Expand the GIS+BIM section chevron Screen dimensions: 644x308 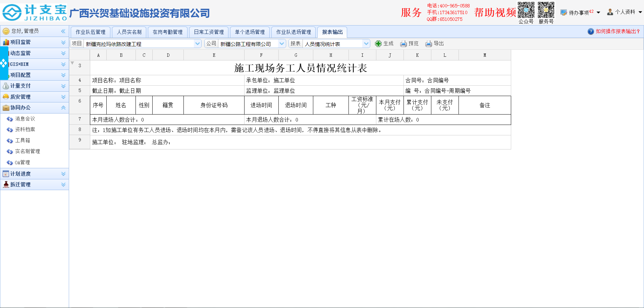63,64
